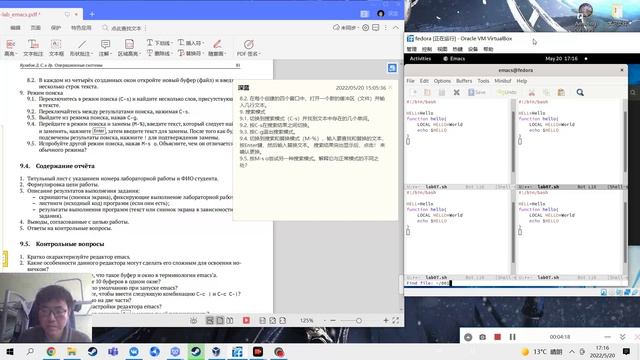
Task: Open the PDF signature tool
Action: coord(249,47)
